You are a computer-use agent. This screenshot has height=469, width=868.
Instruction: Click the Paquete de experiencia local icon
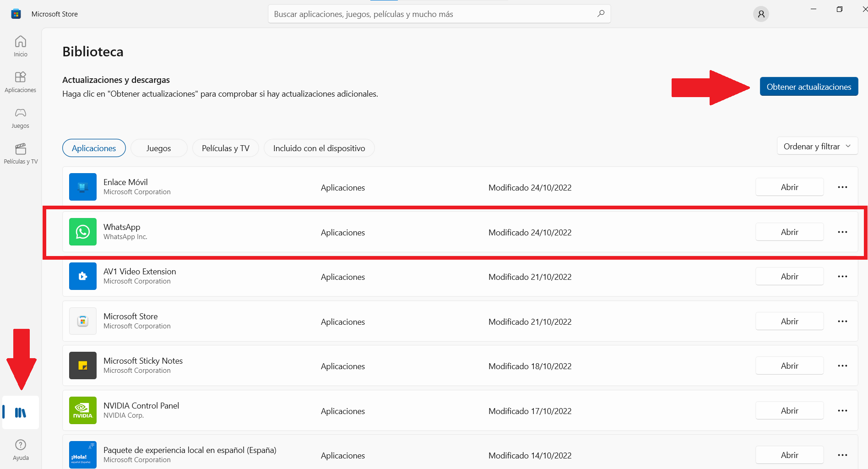(x=83, y=455)
